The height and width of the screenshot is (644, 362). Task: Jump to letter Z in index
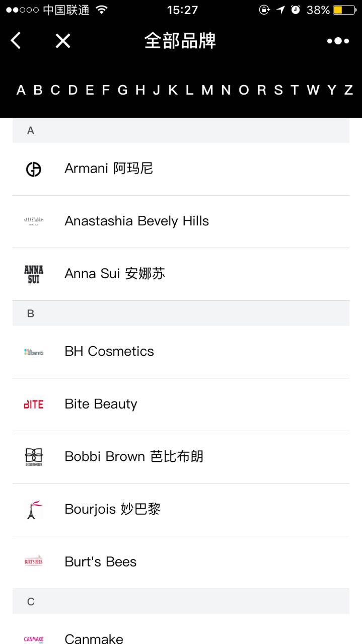click(x=348, y=90)
